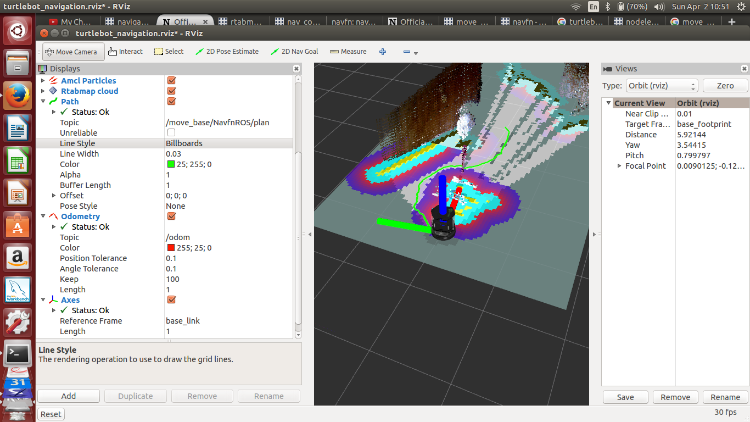Choose the 2D Nav Goal tool

point(297,51)
